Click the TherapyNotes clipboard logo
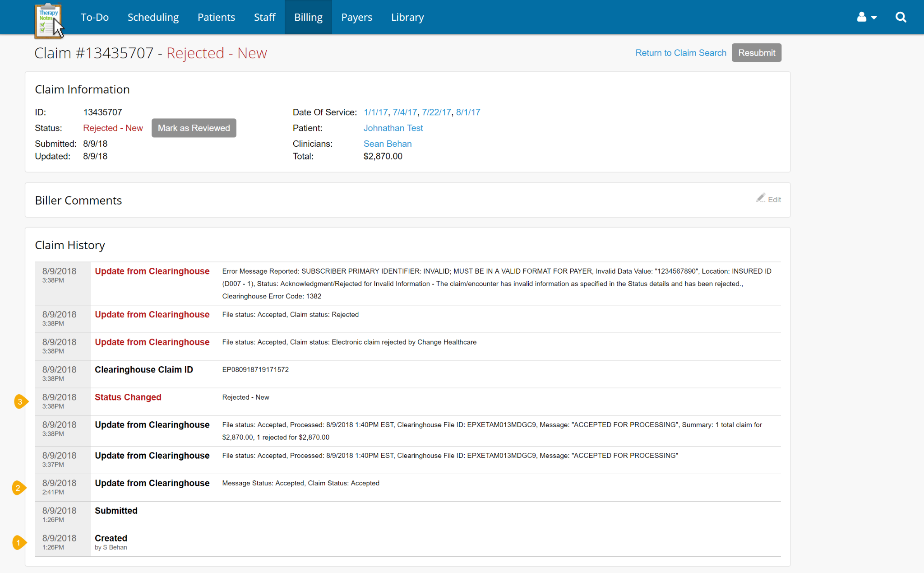 pyautogui.click(x=48, y=20)
